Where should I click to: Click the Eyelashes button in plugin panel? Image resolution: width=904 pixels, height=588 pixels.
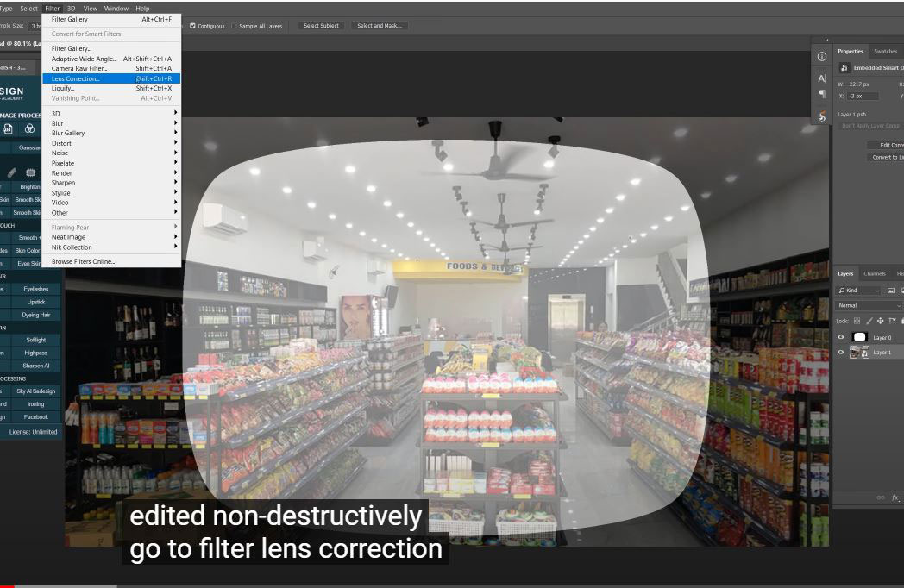pos(35,290)
